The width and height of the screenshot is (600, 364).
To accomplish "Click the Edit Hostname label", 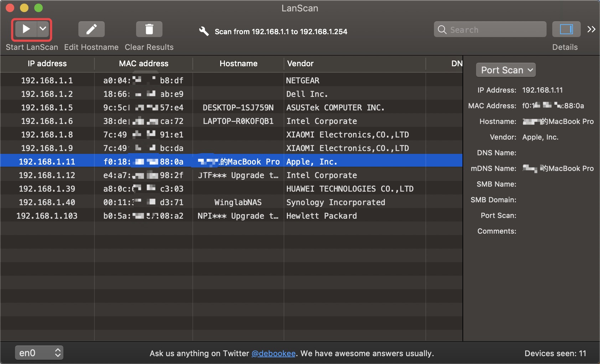I will tap(91, 47).
